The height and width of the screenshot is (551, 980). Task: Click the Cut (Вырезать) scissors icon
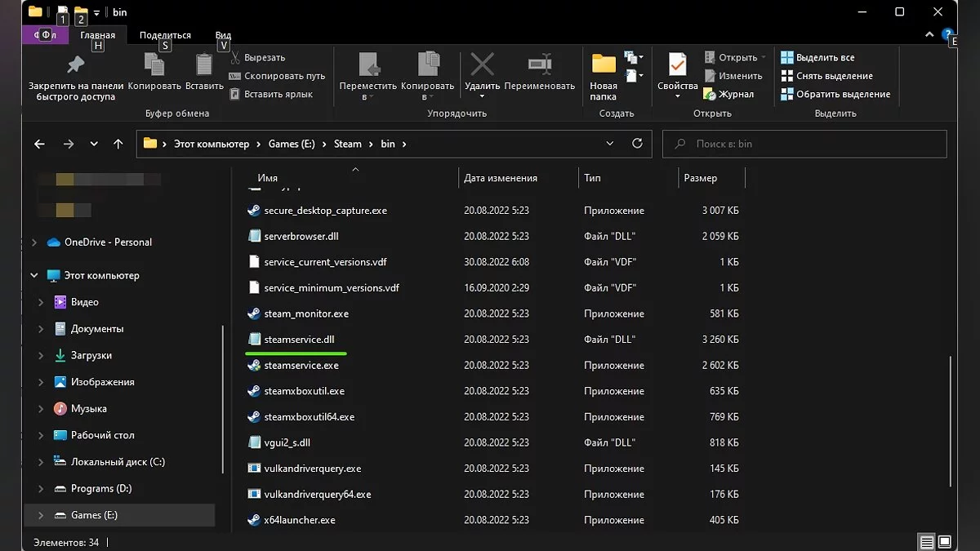235,58
